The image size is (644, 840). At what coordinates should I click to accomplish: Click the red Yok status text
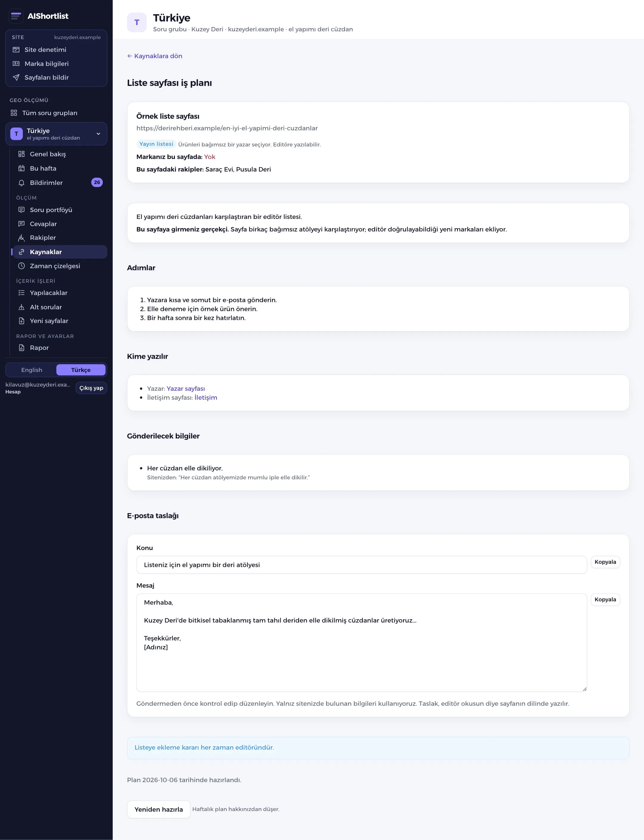pos(210,157)
